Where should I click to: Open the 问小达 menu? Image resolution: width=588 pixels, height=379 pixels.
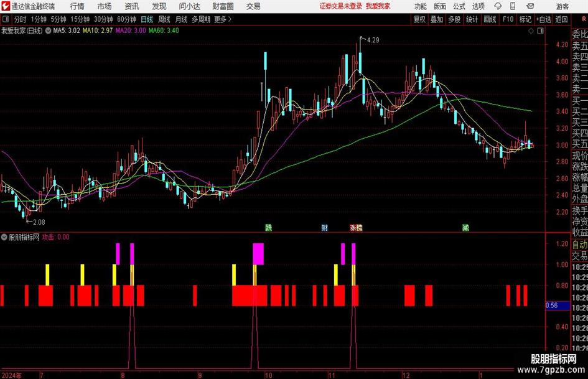click(189, 6)
